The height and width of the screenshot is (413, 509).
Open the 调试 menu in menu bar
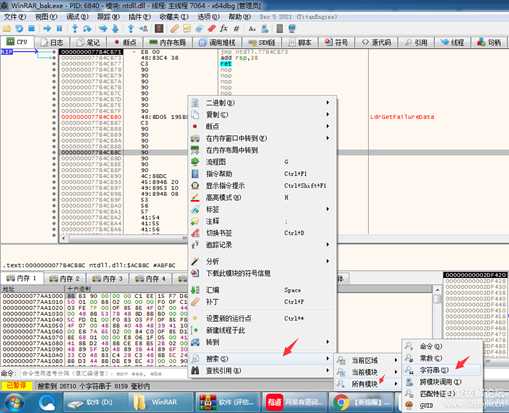point(77,17)
